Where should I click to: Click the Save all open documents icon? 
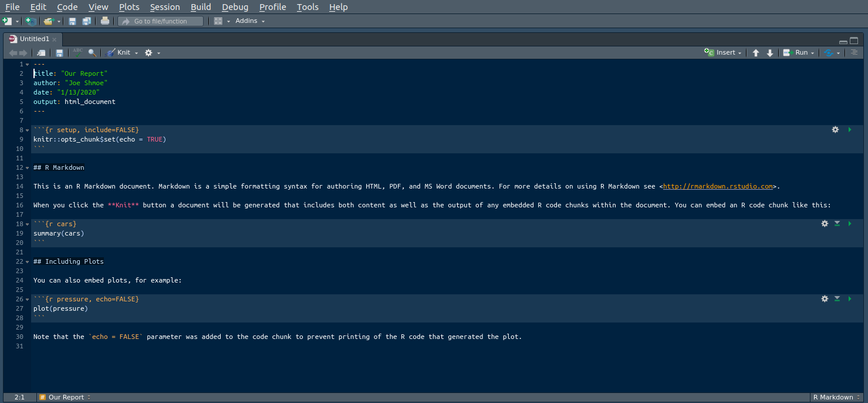(x=86, y=21)
